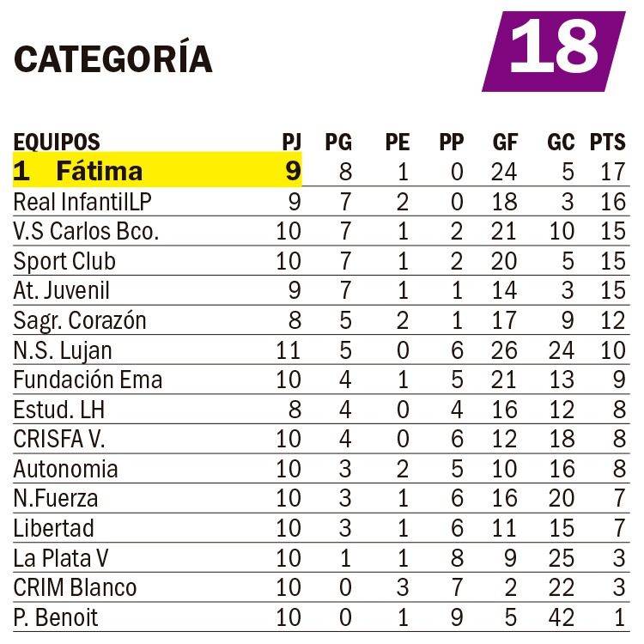
Task: Open the Sagr. Corazón team entry
Action: pyautogui.click(x=80, y=321)
